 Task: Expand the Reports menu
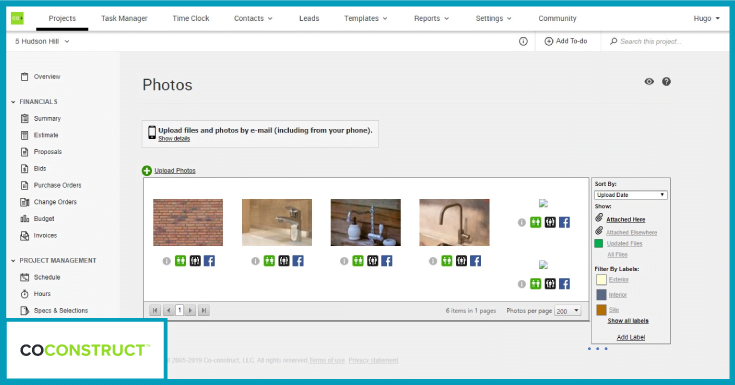point(431,18)
